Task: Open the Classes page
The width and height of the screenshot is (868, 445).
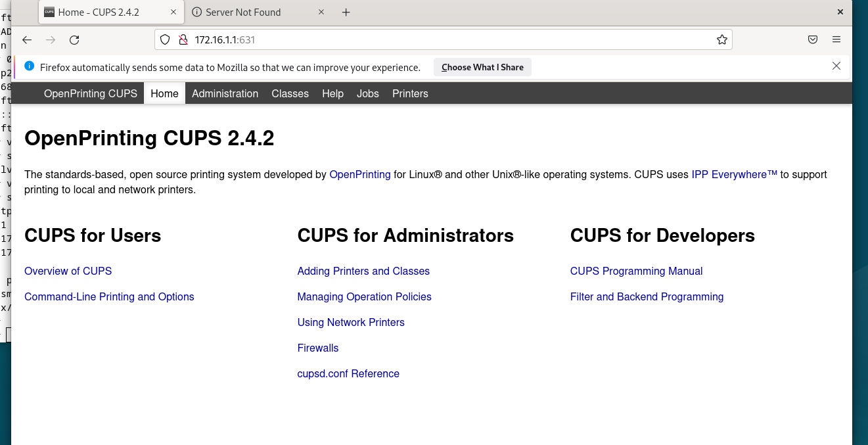Action: 290,93
